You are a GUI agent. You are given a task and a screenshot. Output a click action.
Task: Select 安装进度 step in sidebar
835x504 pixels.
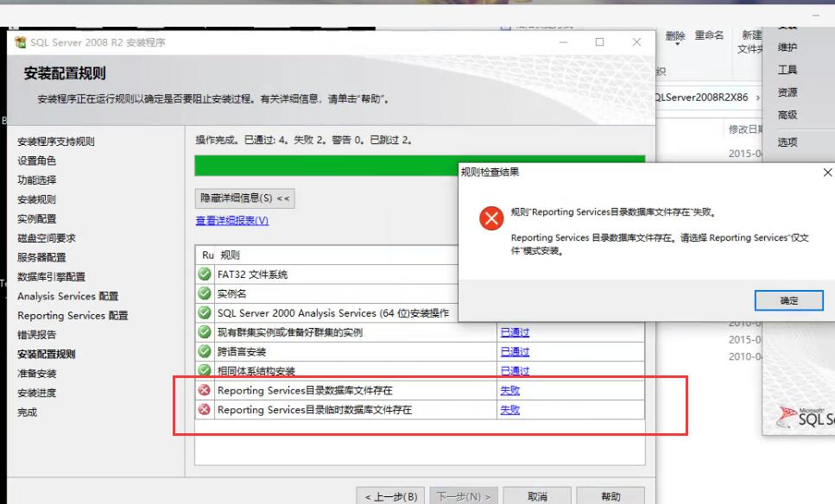[37, 393]
